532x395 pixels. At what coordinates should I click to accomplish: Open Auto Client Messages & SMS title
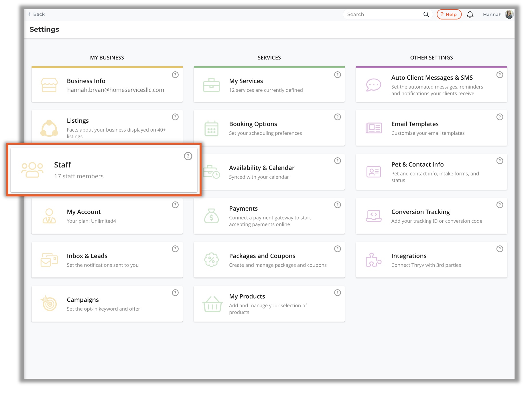[x=432, y=78]
